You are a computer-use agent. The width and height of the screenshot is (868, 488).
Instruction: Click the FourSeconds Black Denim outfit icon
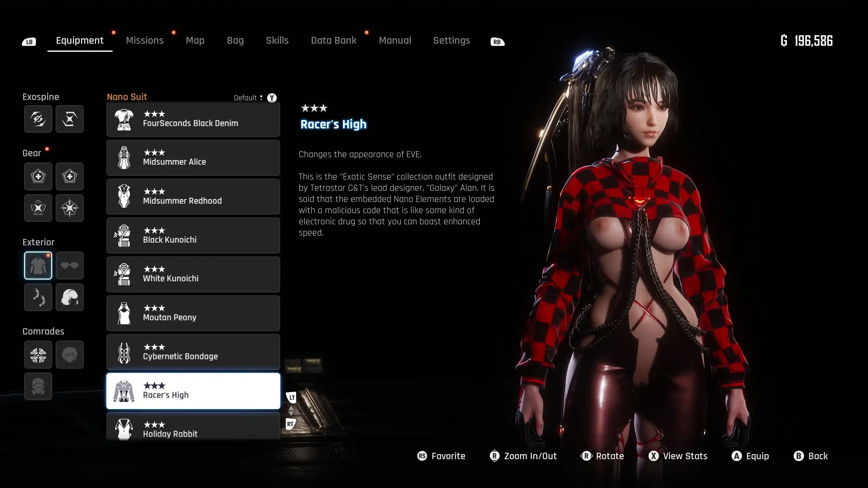pos(124,120)
